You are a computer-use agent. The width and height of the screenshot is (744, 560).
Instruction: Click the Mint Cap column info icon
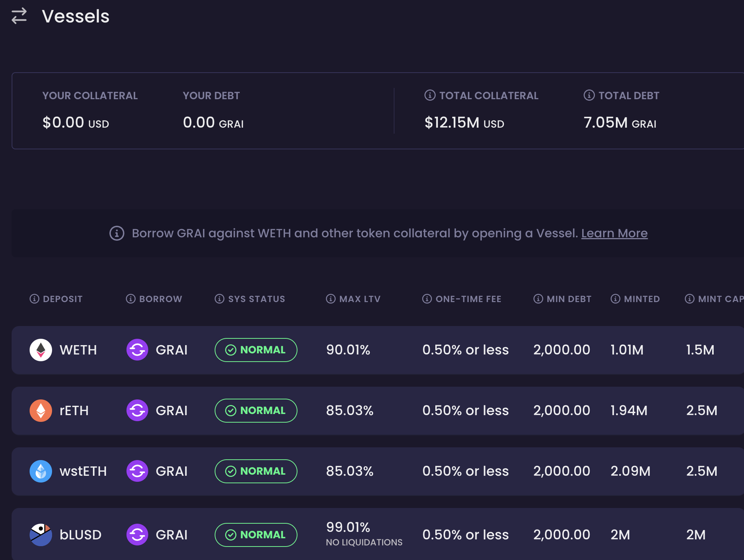(x=690, y=299)
